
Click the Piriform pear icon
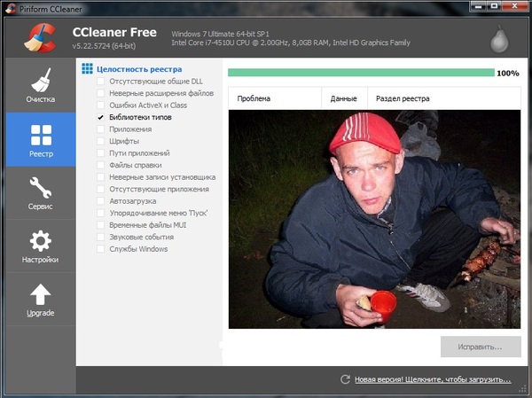501,40
